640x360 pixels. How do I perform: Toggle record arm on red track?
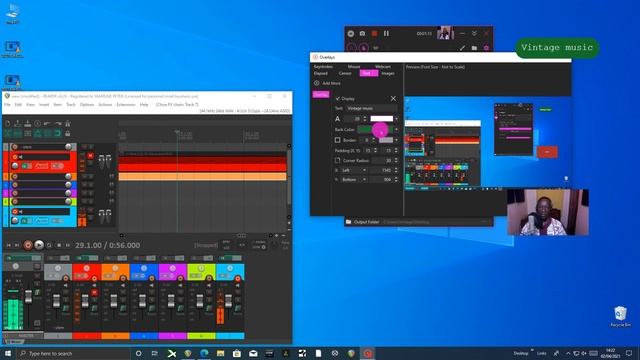click(x=15, y=157)
